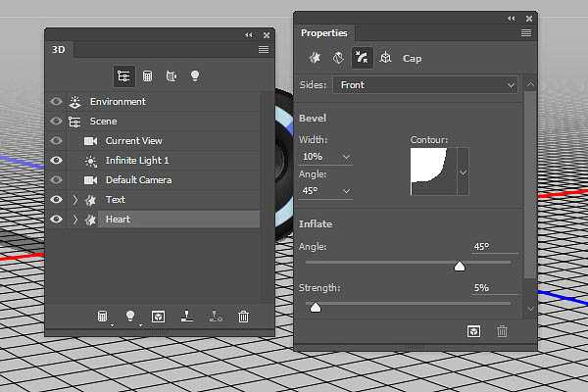Open the Bevel Width dropdown
This screenshot has width=588, height=392.
pos(347,157)
